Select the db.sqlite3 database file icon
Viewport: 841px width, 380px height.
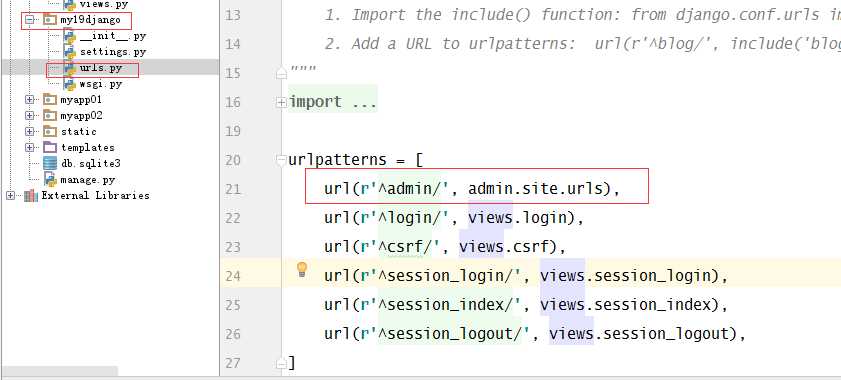50,164
